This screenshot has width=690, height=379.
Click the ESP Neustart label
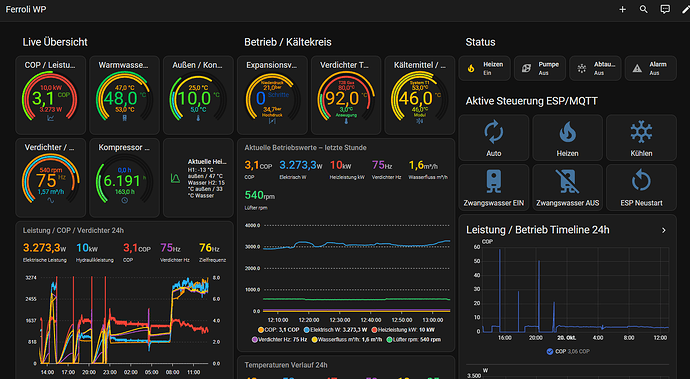click(x=641, y=203)
